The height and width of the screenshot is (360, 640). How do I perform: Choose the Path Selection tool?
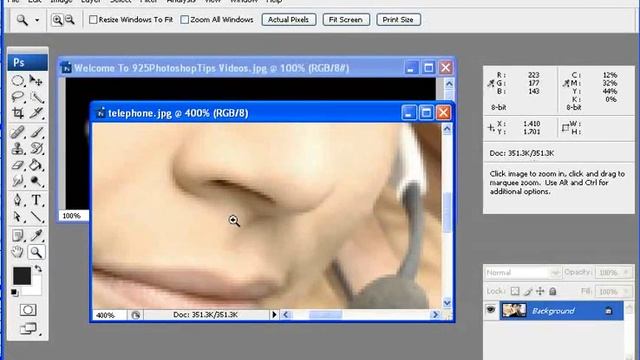click(x=18, y=216)
